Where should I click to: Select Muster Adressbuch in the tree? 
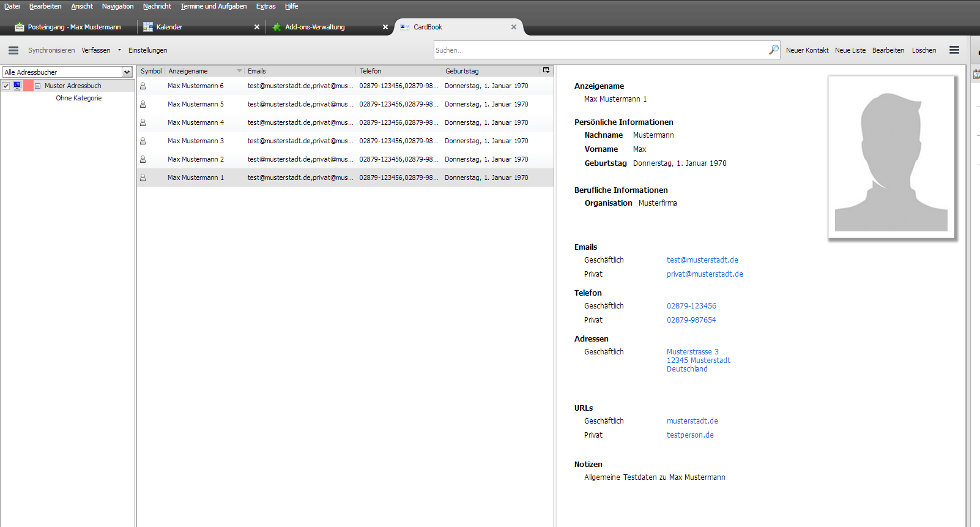click(x=73, y=86)
